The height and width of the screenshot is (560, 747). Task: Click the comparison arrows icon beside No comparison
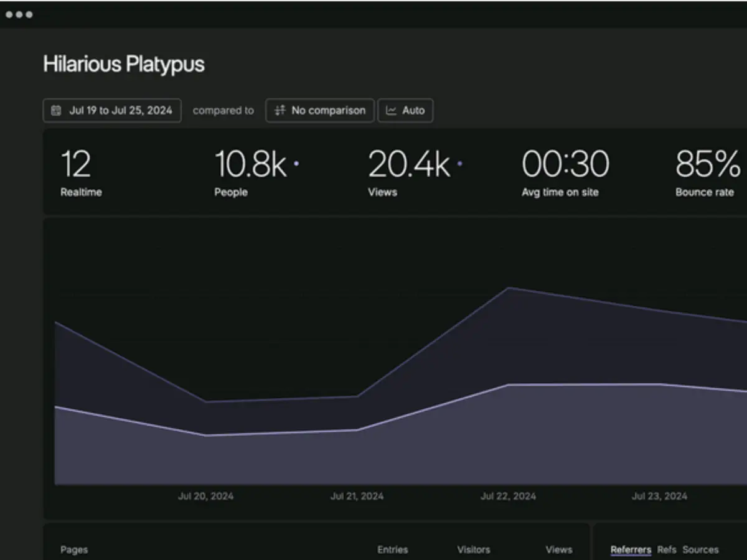[280, 111]
